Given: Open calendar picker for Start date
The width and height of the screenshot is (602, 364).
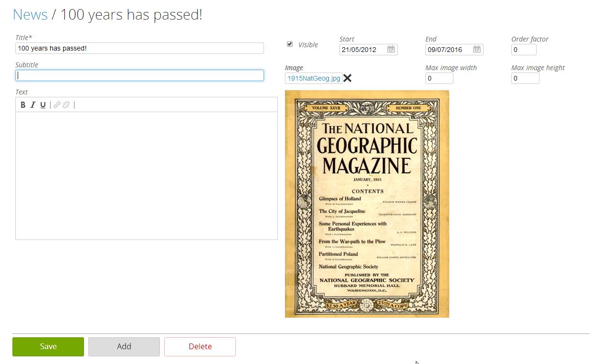Looking at the screenshot, I should (x=391, y=50).
